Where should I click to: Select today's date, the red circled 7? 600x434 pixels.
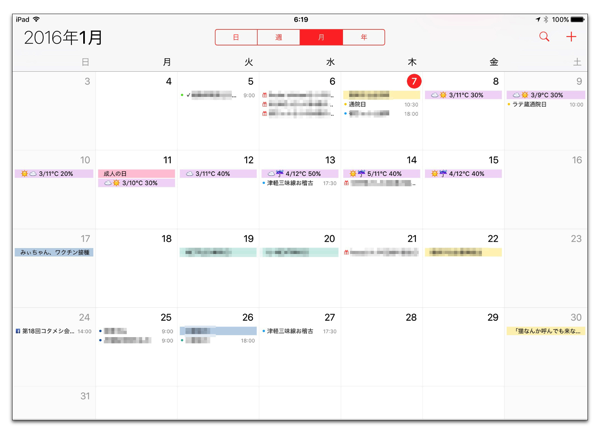tap(413, 81)
